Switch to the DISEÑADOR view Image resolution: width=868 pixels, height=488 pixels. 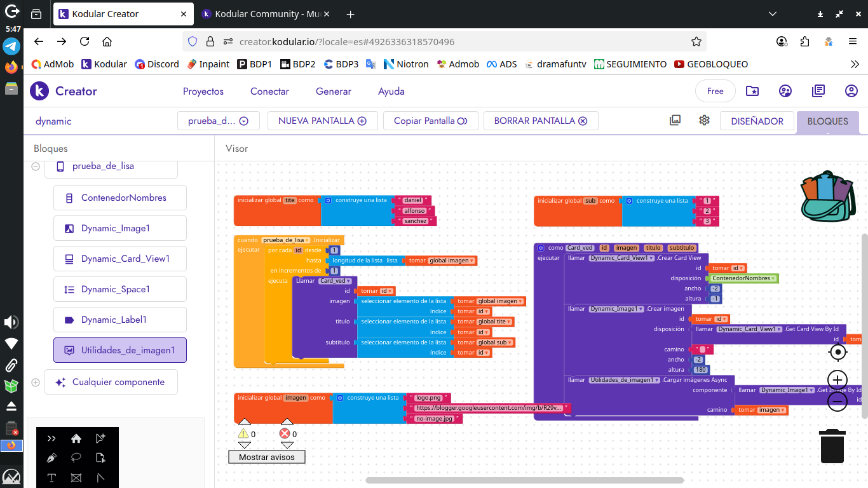757,121
